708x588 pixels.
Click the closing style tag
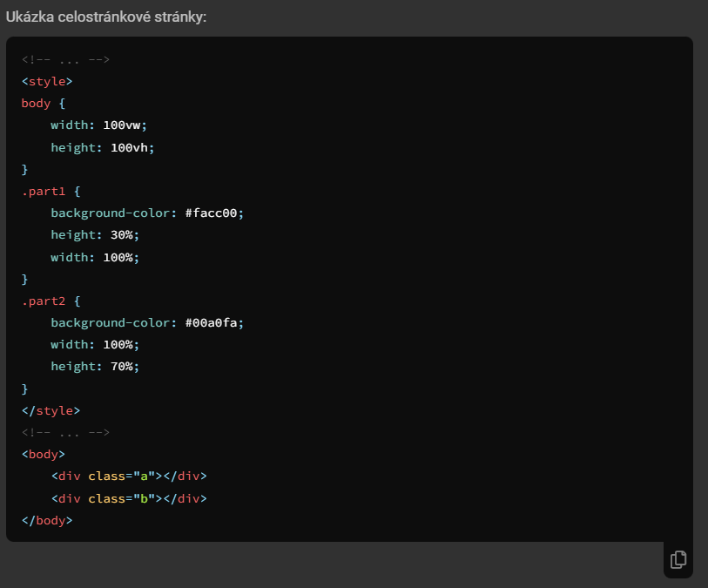[51, 410]
